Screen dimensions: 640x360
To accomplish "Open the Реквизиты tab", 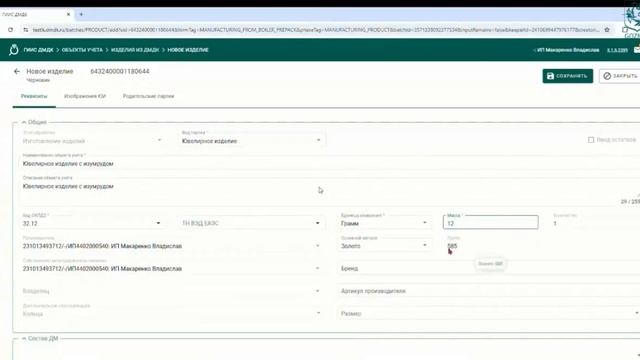I will (x=34, y=96).
